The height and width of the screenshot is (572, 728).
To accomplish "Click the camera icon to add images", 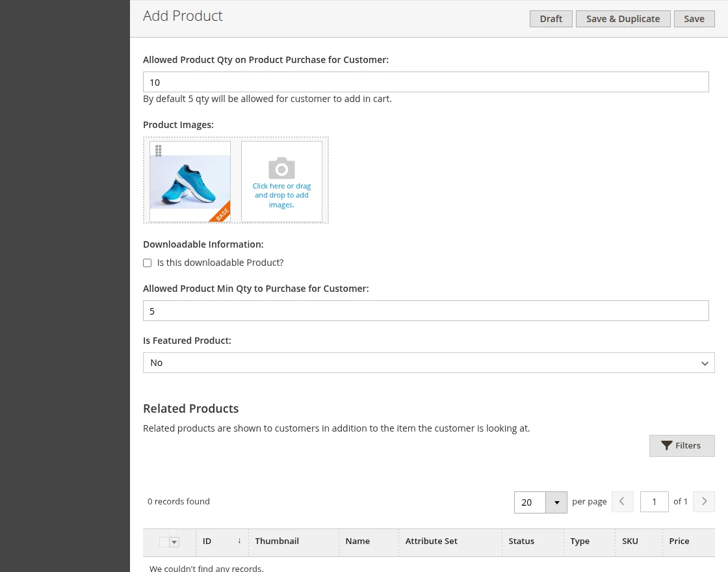I will [x=281, y=168].
